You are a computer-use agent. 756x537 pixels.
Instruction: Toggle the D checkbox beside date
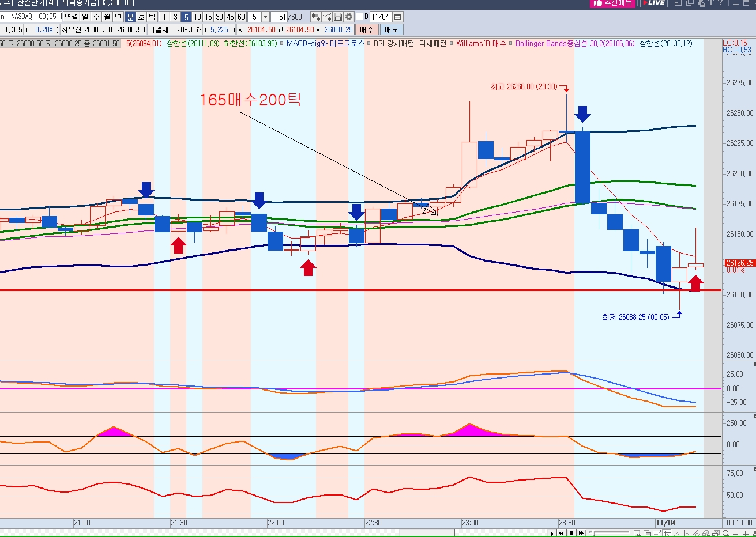(x=360, y=17)
